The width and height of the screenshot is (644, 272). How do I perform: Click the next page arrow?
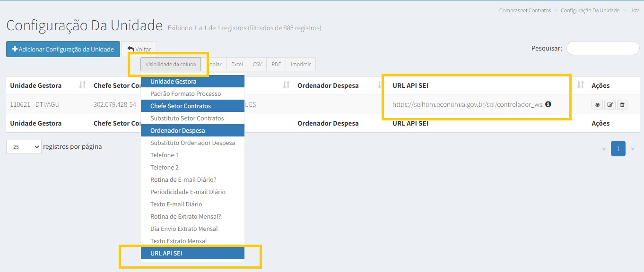point(632,148)
